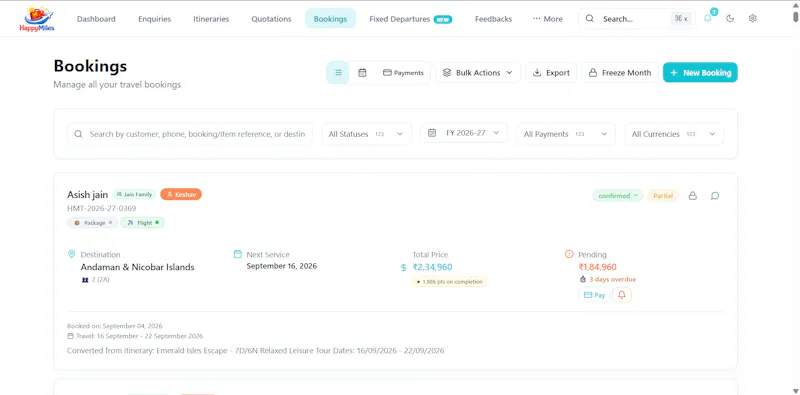Open the settings gear icon
The width and height of the screenshot is (800, 395).
(x=753, y=18)
